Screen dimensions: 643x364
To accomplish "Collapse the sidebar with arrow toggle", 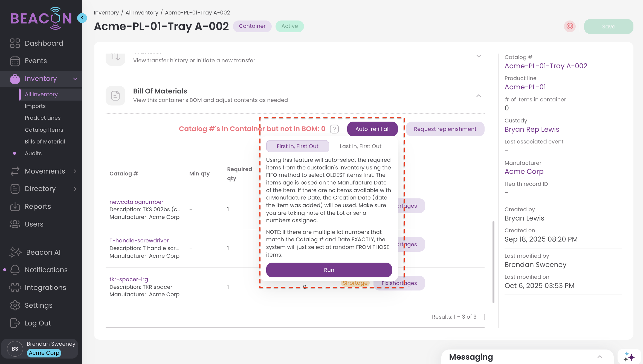I will click(x=82, y=18).
